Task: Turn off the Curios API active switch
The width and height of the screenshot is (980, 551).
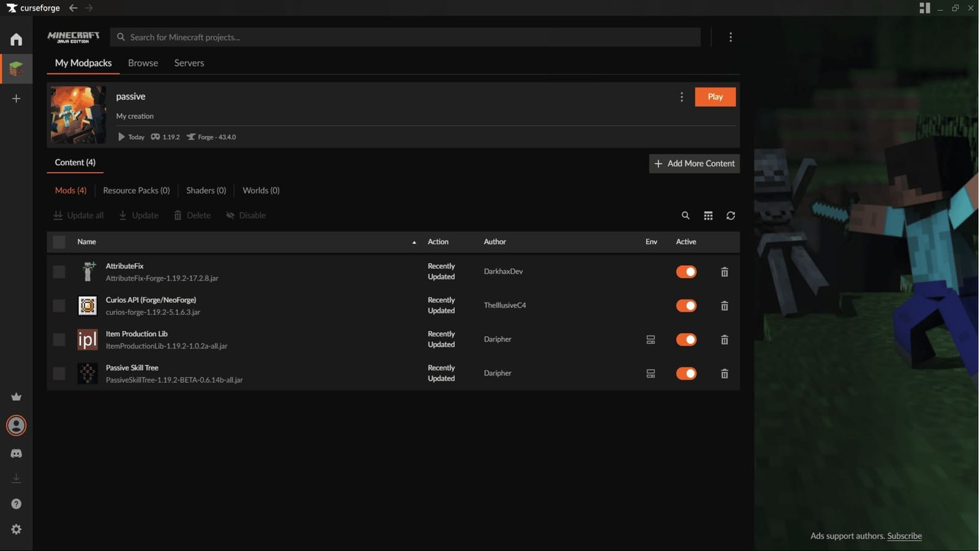Action: pyautogui.click(x=686, y=305)
